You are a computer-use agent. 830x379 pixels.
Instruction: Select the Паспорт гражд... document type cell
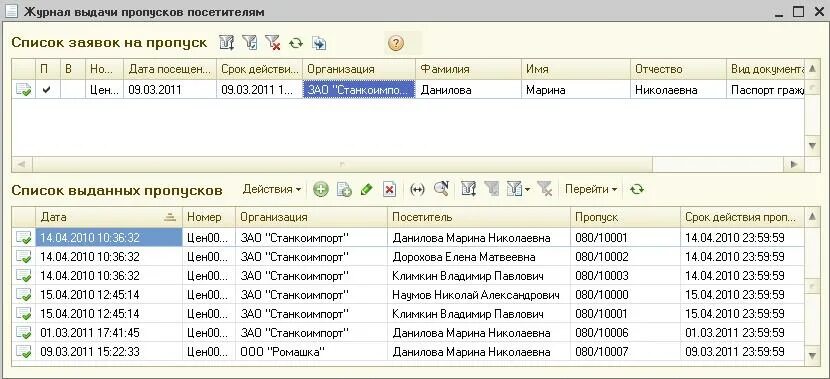765,89
